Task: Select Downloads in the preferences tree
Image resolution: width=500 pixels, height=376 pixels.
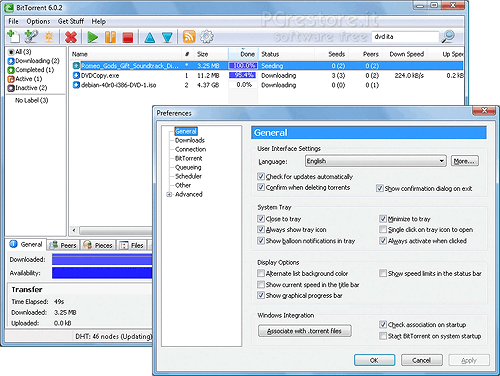Action: (190, 140)
